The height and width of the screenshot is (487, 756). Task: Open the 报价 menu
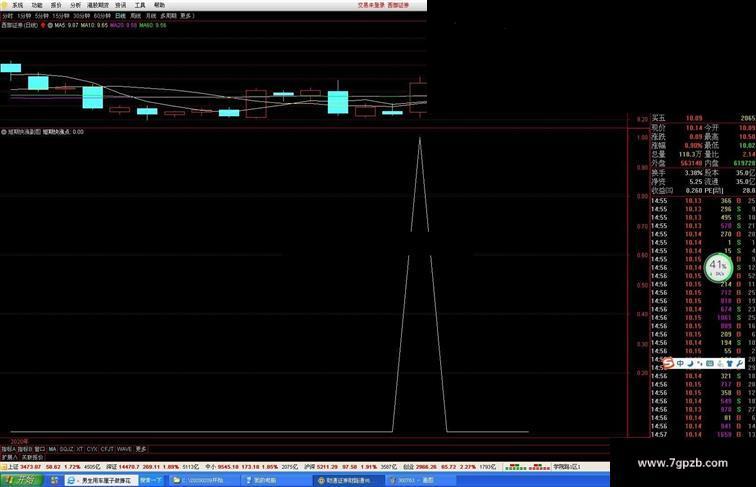56,5
